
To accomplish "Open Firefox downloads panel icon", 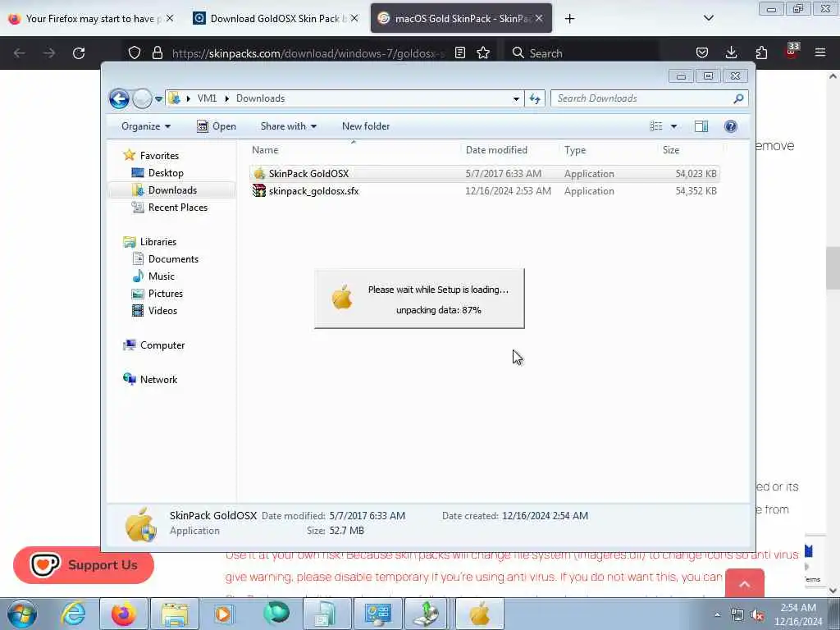I will (731, 52).
